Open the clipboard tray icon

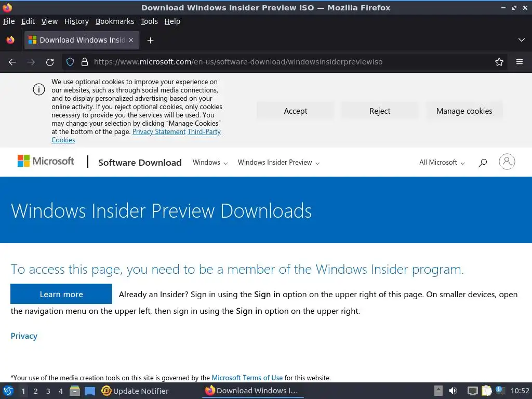pyautogui.click(x=486, y=391)
